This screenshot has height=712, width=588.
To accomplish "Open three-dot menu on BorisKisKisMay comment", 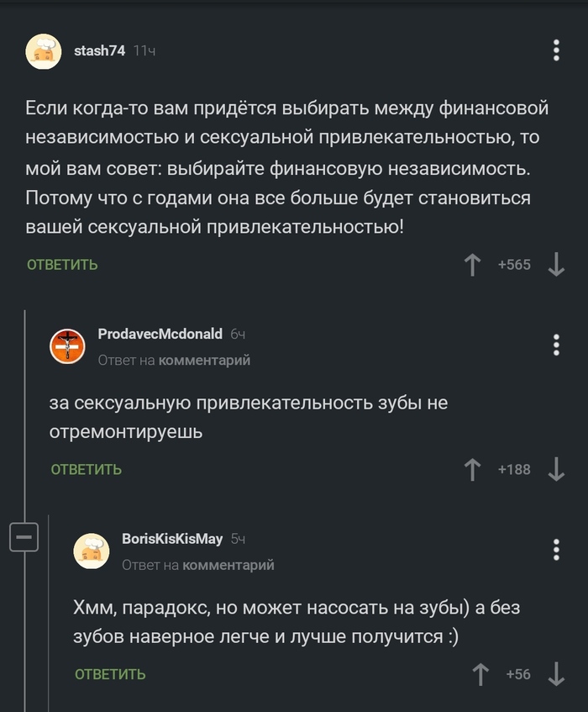I will 556,550.
